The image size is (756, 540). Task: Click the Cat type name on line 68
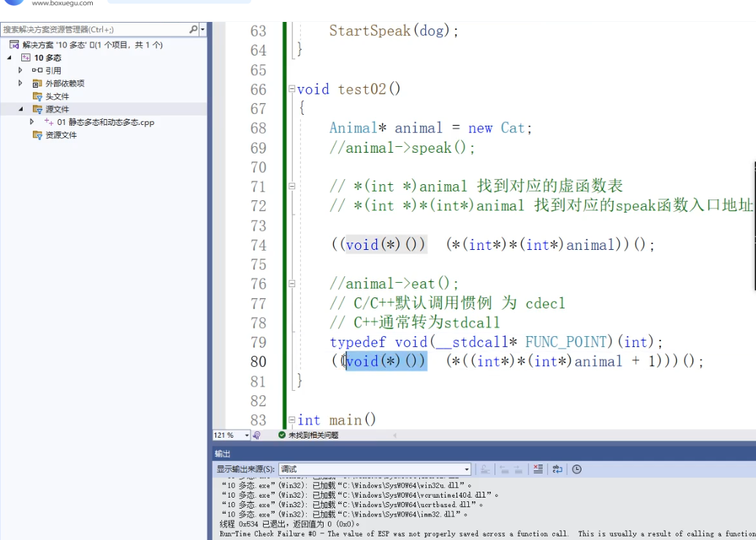[x=513, y=128]
